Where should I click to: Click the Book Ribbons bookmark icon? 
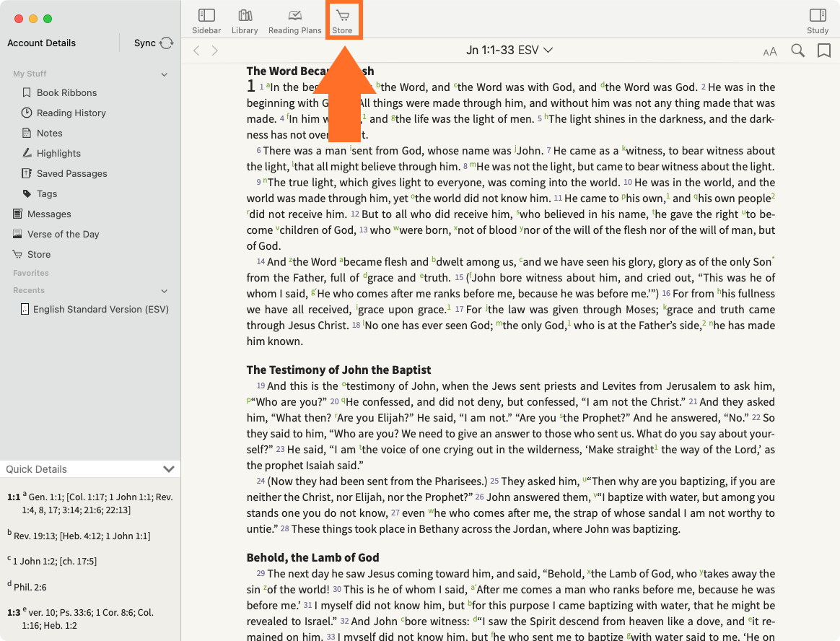26,92
